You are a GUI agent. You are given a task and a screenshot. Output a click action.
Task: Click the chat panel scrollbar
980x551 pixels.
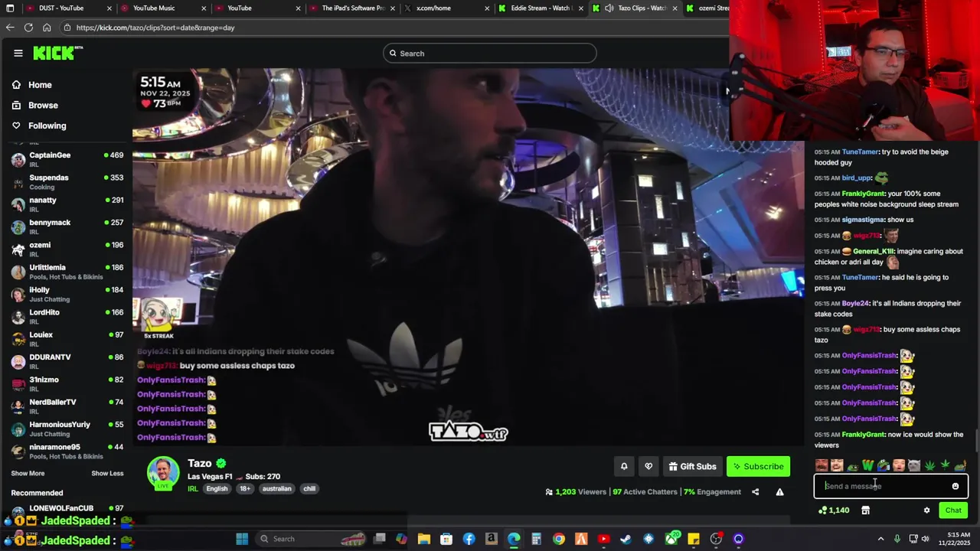tap(976, 440)
